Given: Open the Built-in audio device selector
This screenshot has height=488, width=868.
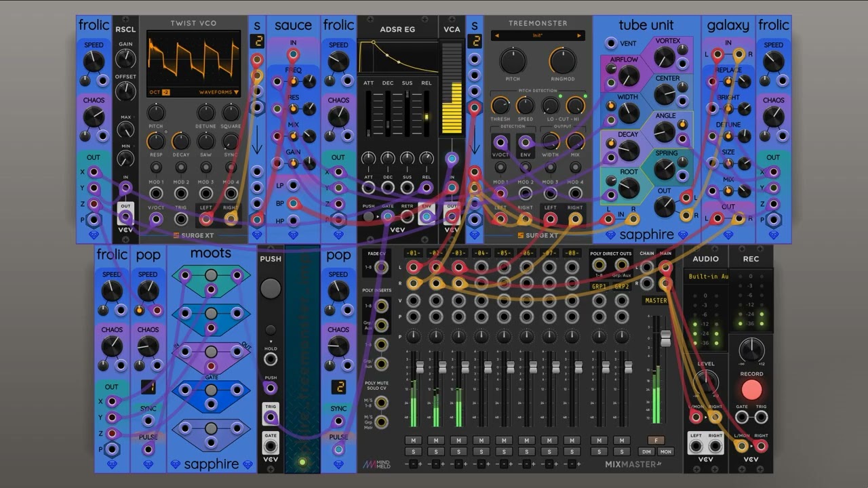Looking at the screenshot, I should tap(705, 277).
